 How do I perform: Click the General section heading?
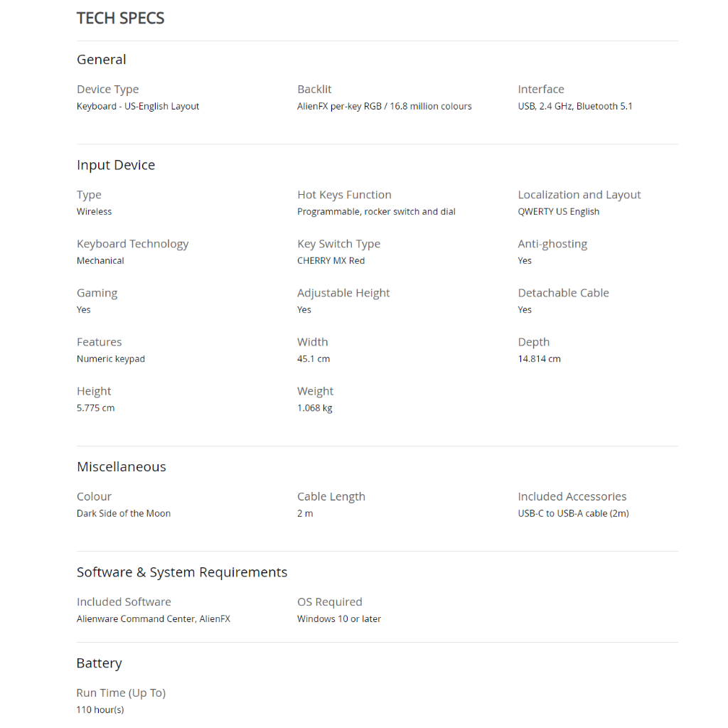102,60
